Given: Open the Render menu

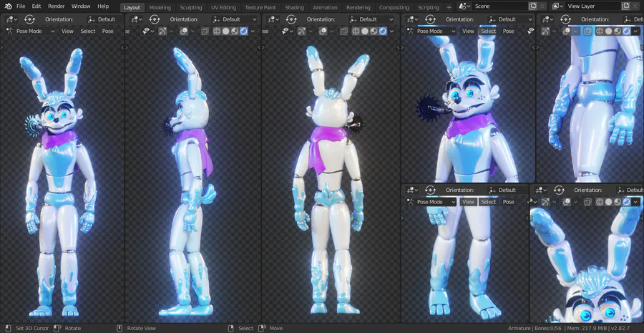Looking at the screenshot, I should point(57,6).
